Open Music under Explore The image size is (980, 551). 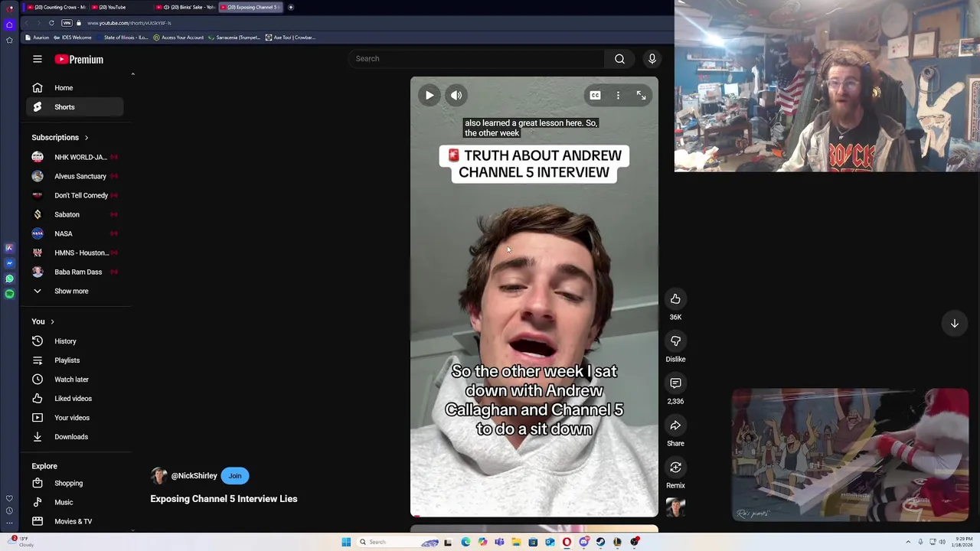click(x=75, y=503)
